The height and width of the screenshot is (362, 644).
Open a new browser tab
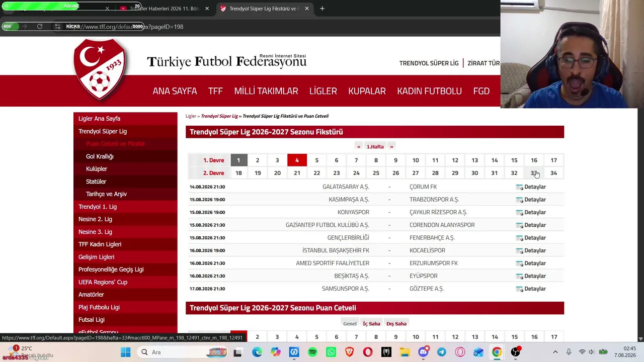click(322, 9)
